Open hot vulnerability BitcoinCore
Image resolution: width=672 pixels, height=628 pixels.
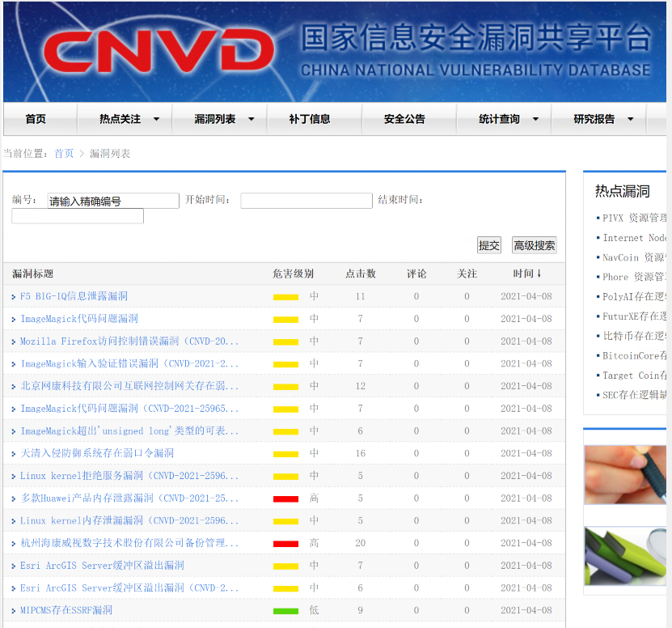point(634,355)
